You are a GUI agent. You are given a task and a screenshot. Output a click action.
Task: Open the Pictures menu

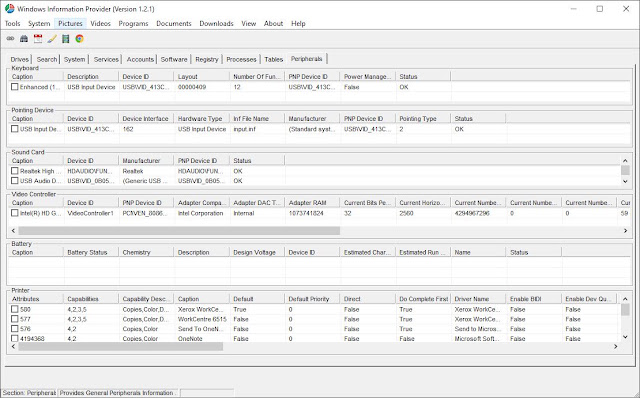(x=70, y=23)
